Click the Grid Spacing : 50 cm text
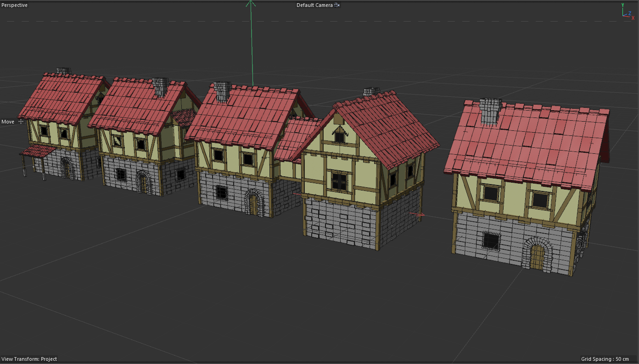This screenshot has height=364, width=639. (x=605, y=359)
